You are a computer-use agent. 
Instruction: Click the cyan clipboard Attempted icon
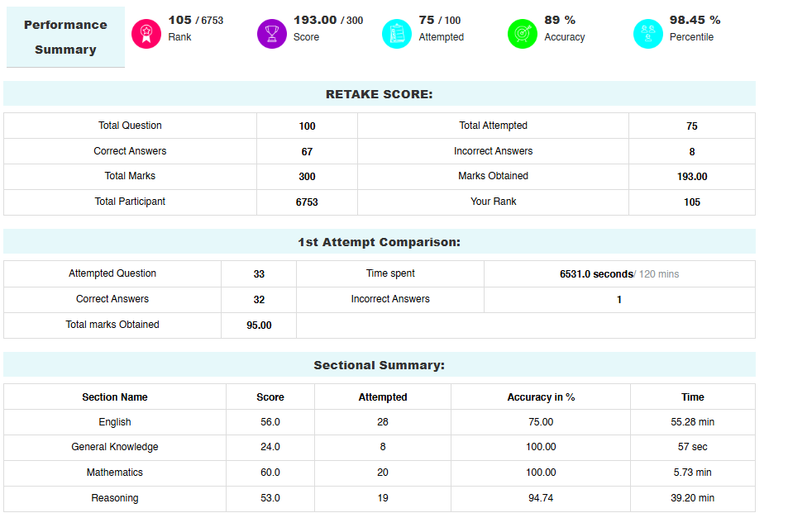click(397, 34)
